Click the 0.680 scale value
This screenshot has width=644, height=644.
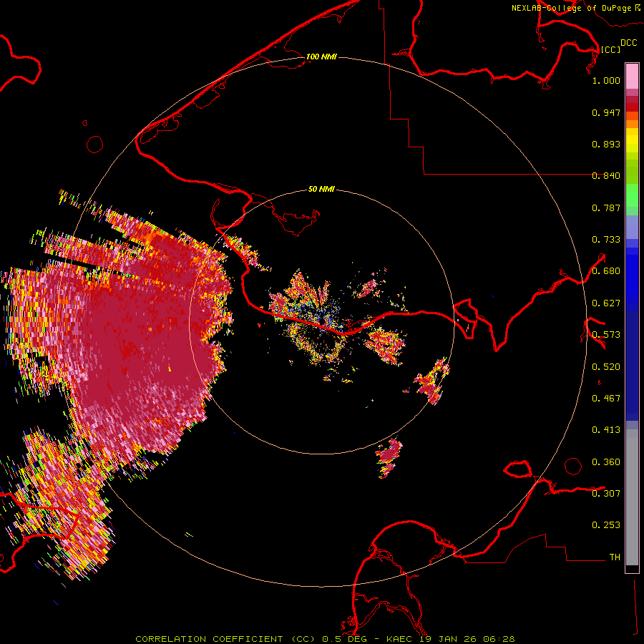coord(606,271)
